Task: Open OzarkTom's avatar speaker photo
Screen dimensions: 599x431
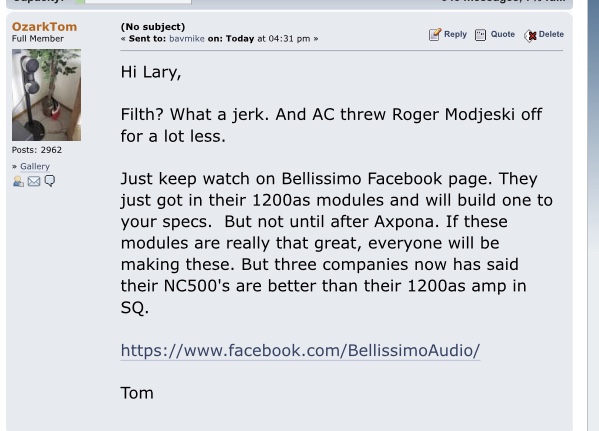Action: (x=46, y=95)
